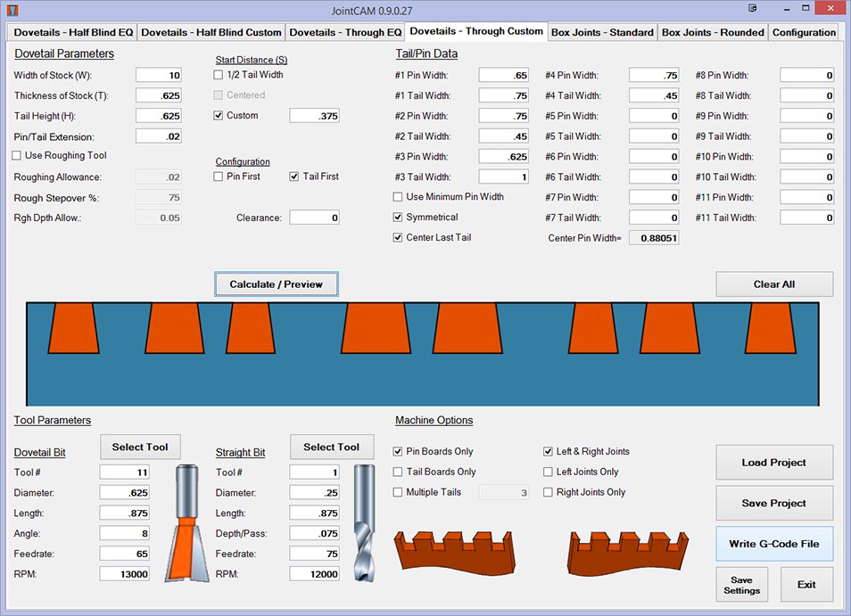
Task: Click the Width of Stock input field
Action: [x=159, y=75]
